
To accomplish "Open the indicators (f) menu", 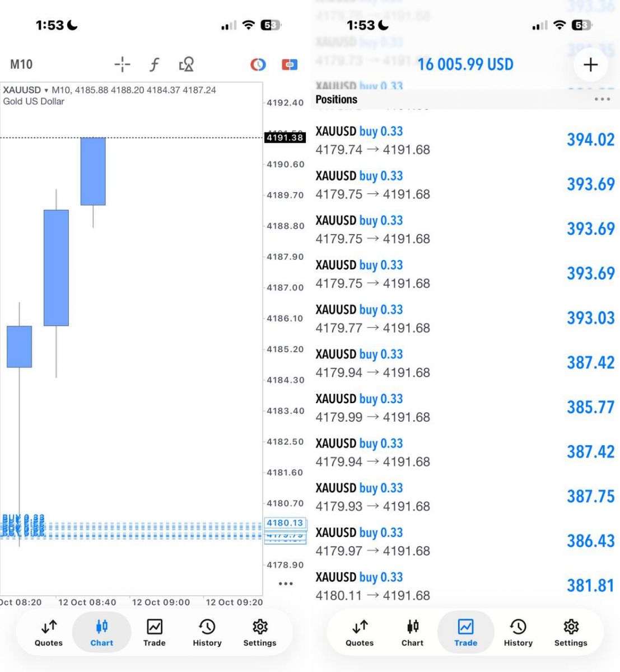I will click(155, 64).
